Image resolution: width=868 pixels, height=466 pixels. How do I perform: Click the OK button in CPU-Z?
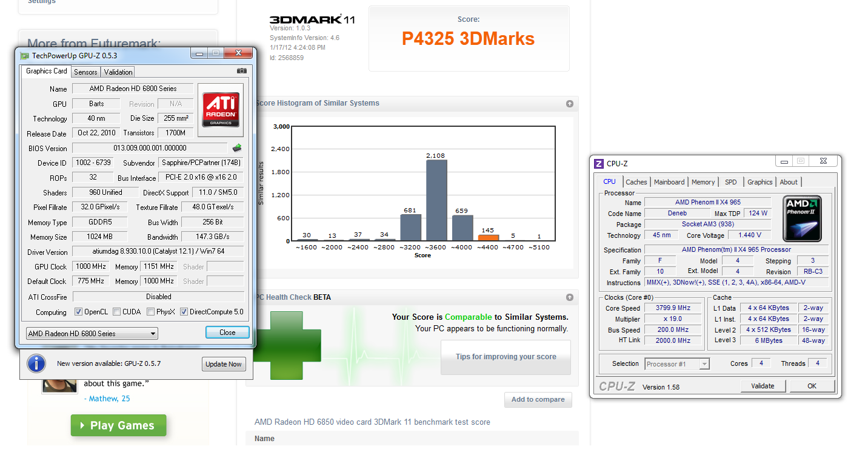[x=812, y=386]
